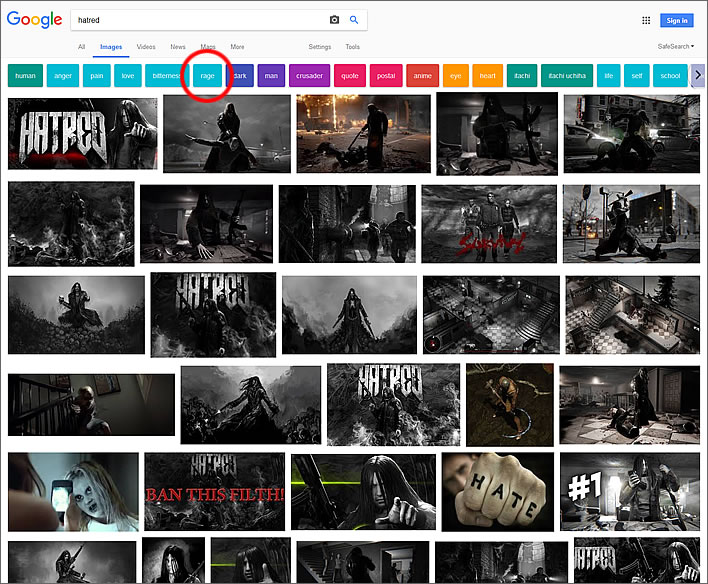
Task: Switch to the Videos tab
Action: pyautogui.click(x=146, y=47)
